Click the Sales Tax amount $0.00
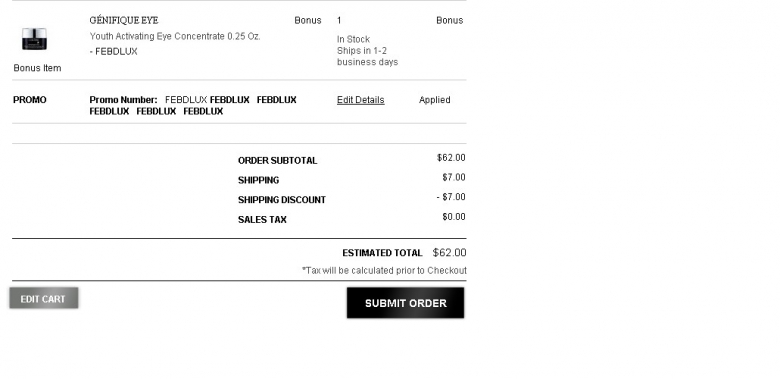 click(x=454, y=217)
